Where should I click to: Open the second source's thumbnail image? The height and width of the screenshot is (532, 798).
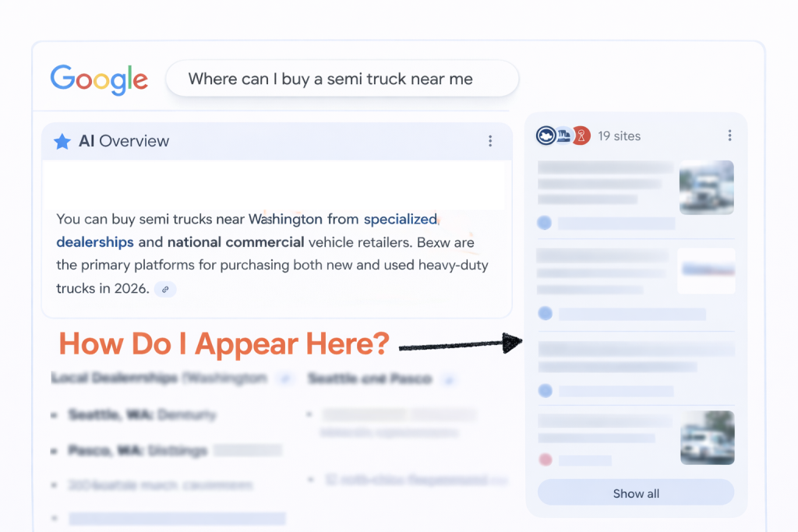pos(706,270)
